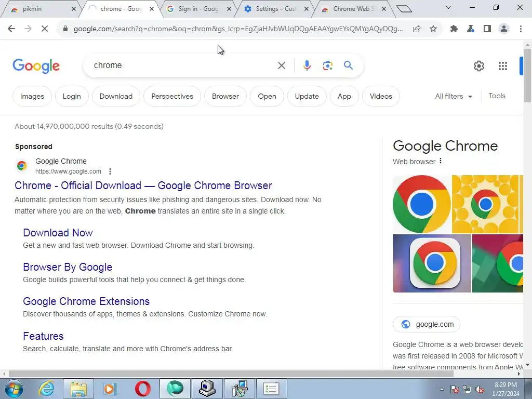Open the Browser By Google sitelink
Image resolution: width=532 pixels, height=399 pixels.
point(68,267)
